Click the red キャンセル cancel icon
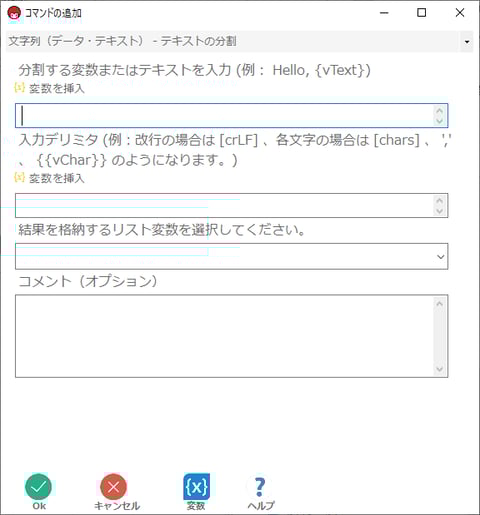The width and height of the screenshot is (480, 515). click(x=114, y=487)
